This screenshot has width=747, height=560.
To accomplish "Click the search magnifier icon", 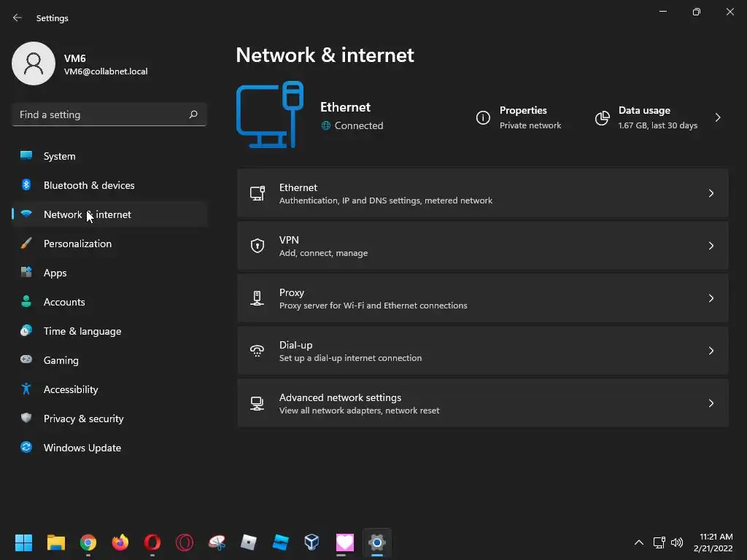I will (193, 114).
